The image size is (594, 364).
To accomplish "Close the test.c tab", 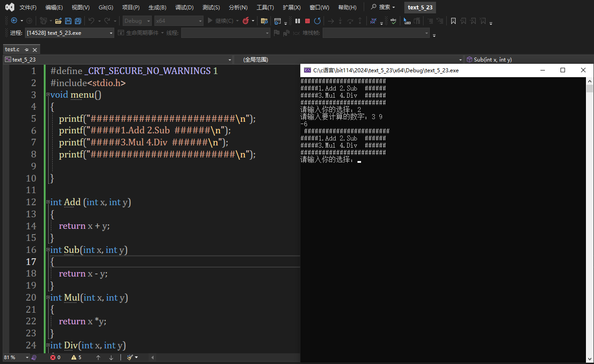I will [x=35, y=50].
